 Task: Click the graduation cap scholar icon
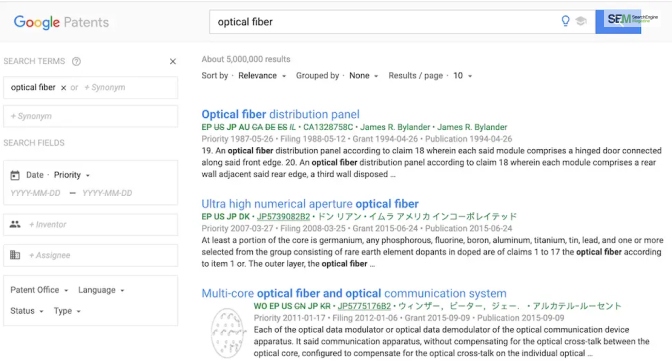coord(581,21)
